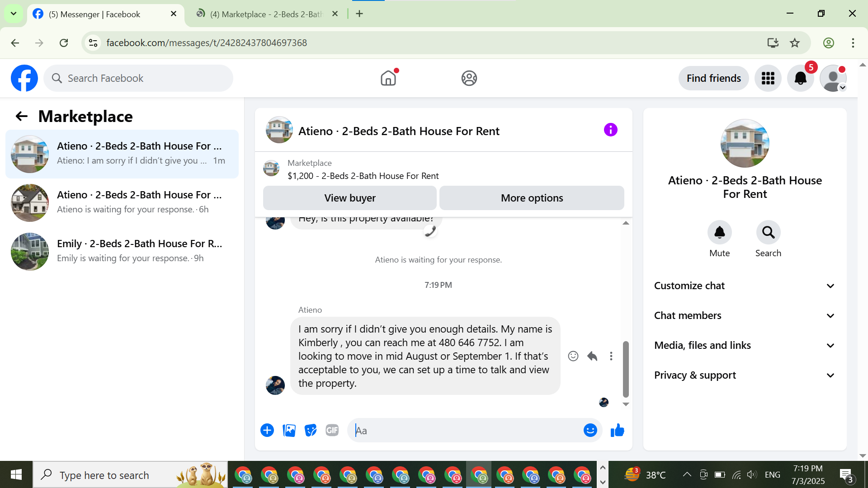Open Facebook notifications bell

coord(800,78)
